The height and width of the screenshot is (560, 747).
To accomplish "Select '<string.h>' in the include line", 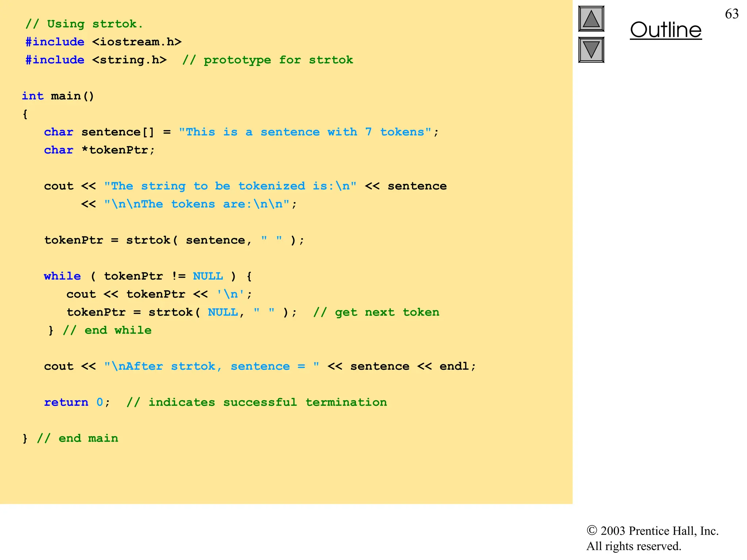I will 129,60.
